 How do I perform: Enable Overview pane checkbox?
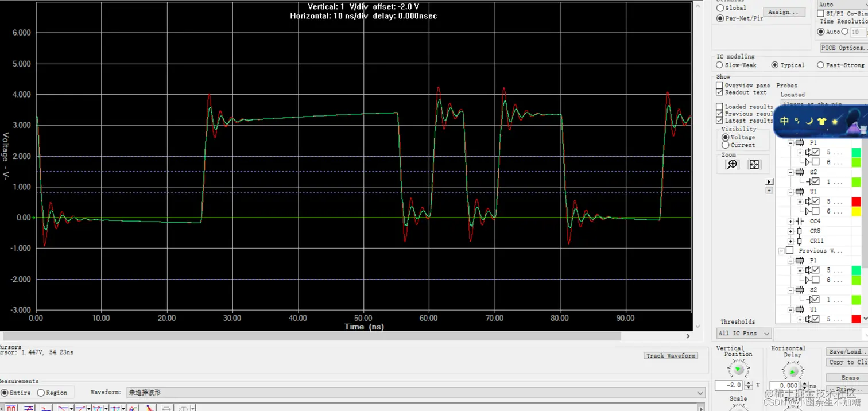pos(719,86)
